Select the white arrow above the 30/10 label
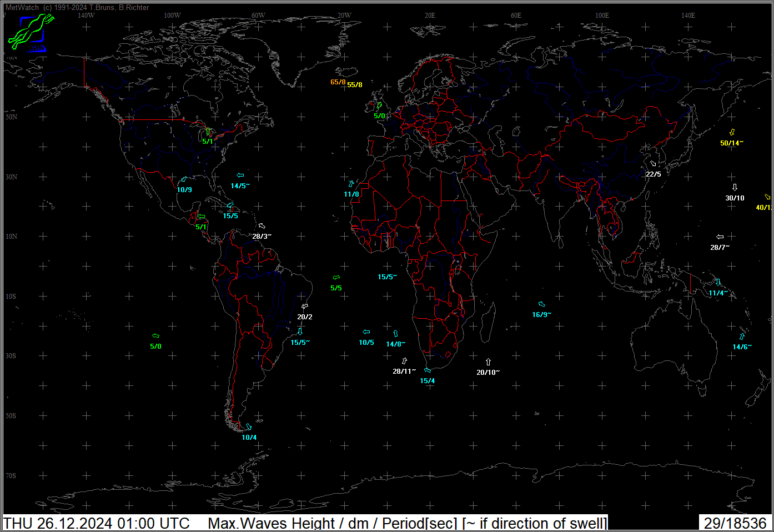The image size is (774, 532). click(735, 188)
